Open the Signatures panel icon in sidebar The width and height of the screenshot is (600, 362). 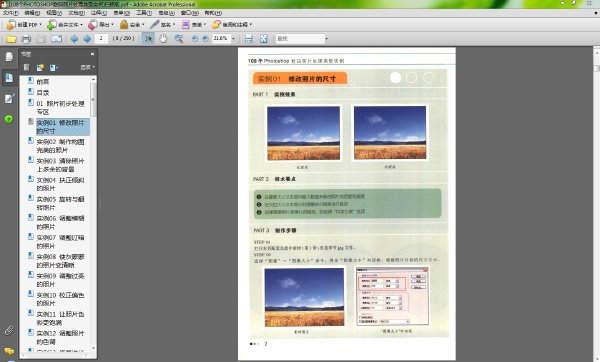9,98
